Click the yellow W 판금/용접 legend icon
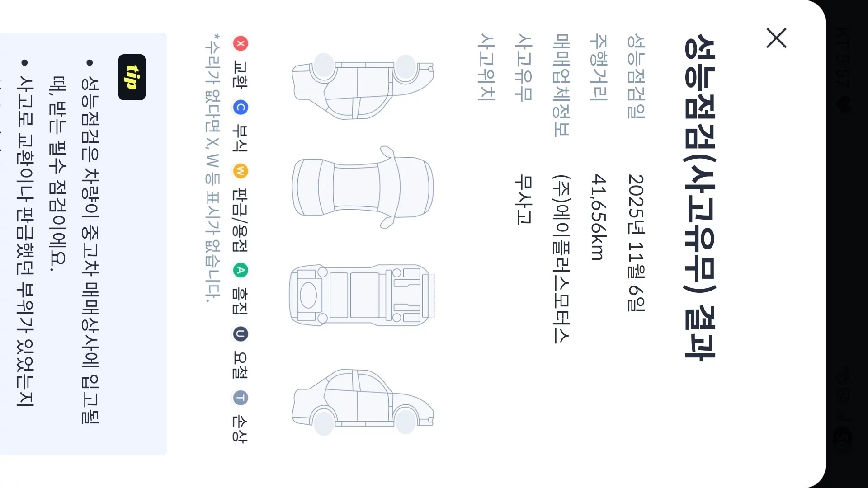868x488 pixels. (x=241, y=171)
